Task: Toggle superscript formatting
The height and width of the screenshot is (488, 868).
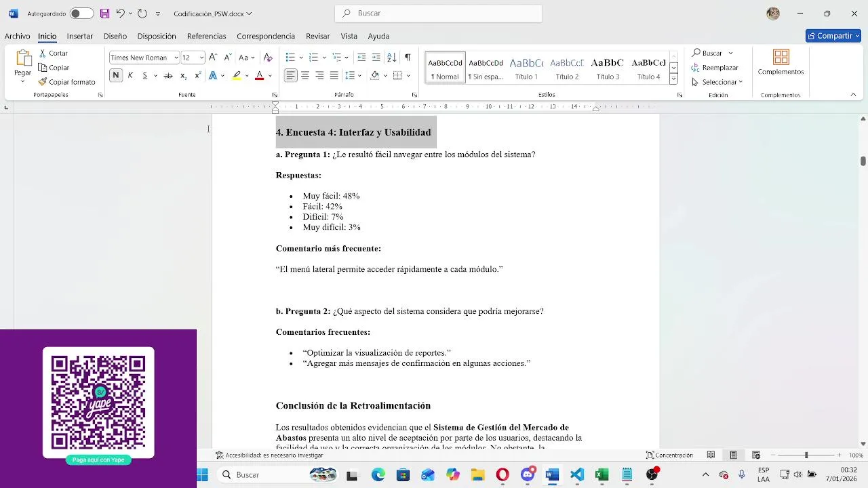Action: coord(197,75)
